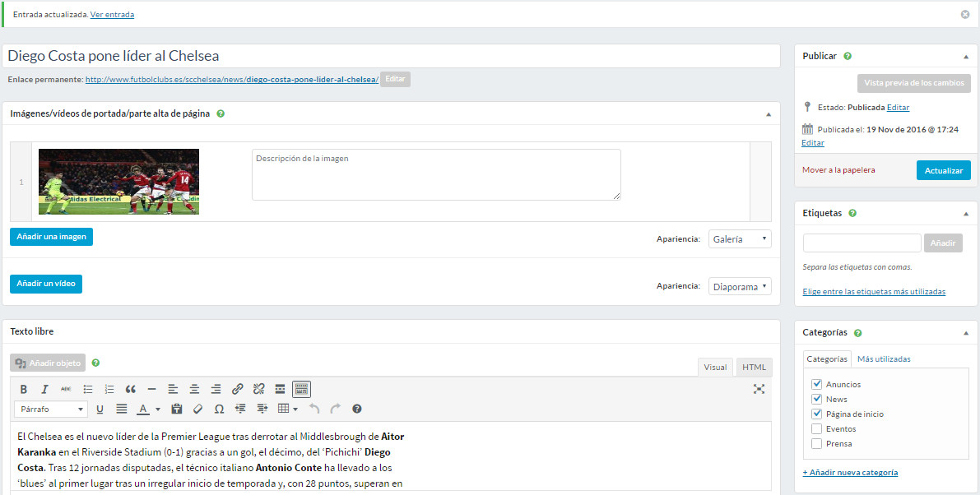
Task: Edit the Estado: Publicada status
Action: (x=898, y=108)
